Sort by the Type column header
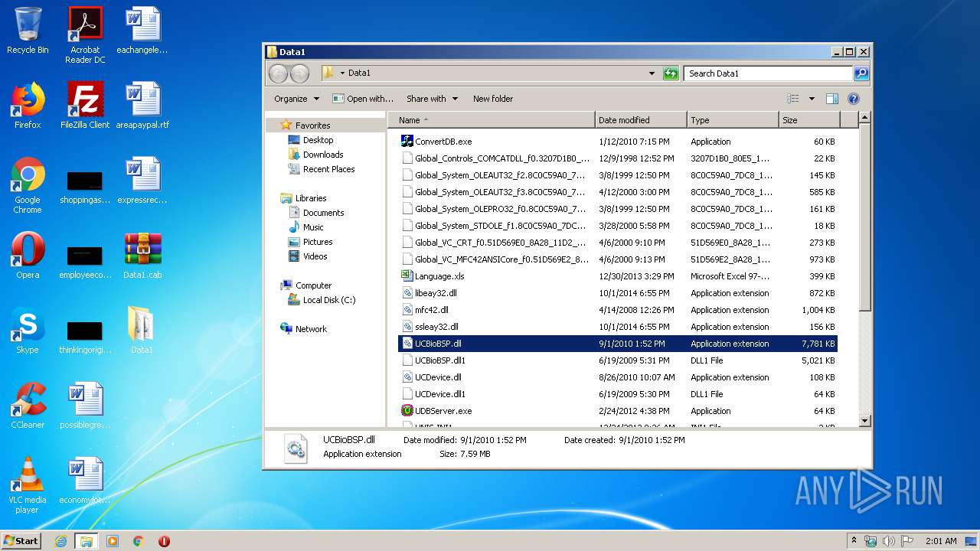The height and width of the screenshot is (551, 980). pos(733,120)
